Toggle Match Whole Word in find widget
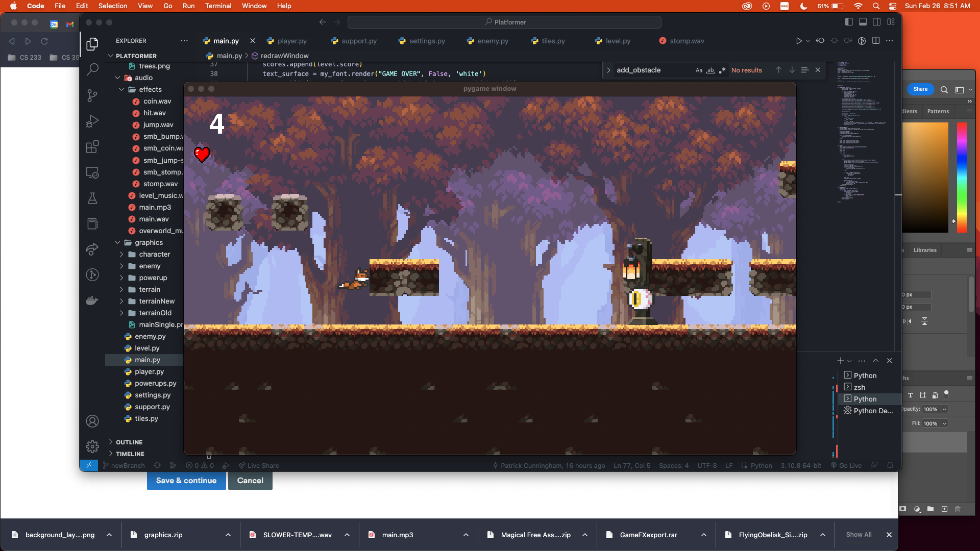Image resolution: width=980 pixels, height=551 pixels. [710, 70]
